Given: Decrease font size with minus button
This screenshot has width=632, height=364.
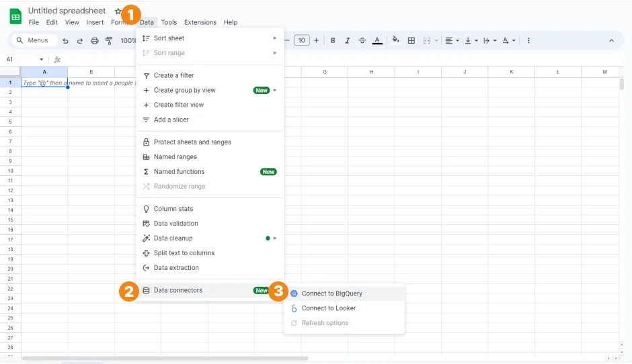Looking at the screenshot, I should pos(287,40).
